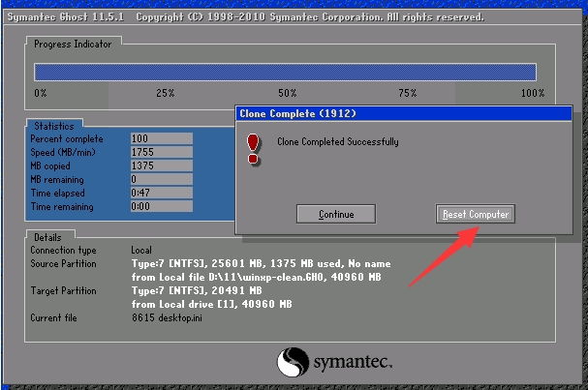The image size is (588, 390).
Task: Click the red exclamation mark icon
Action: tap(253, 149)
